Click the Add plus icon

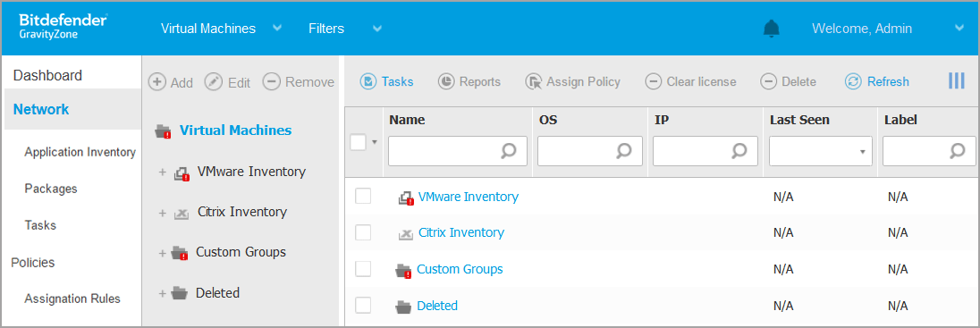coord(156,82)
